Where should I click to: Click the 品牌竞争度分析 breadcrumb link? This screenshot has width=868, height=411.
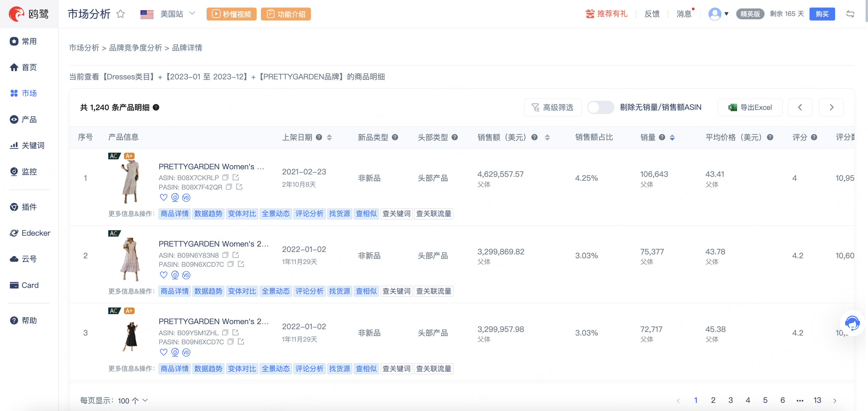tap(135, 48)
